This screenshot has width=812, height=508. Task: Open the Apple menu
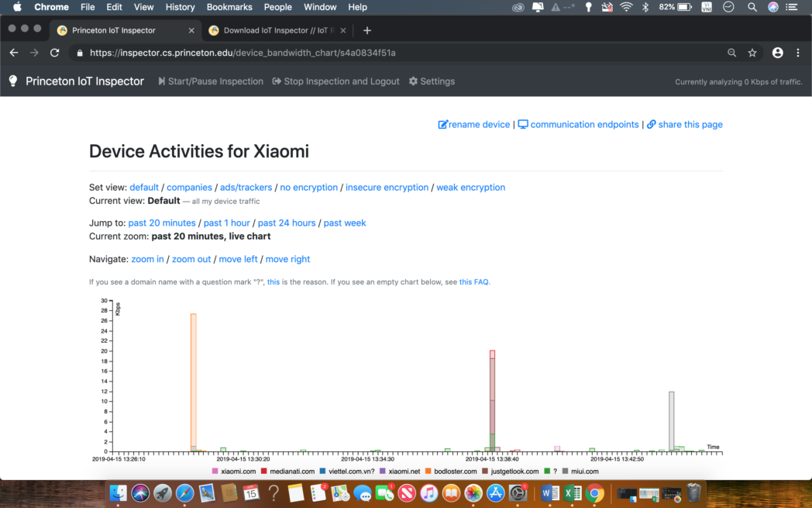(x=17, y=7)
